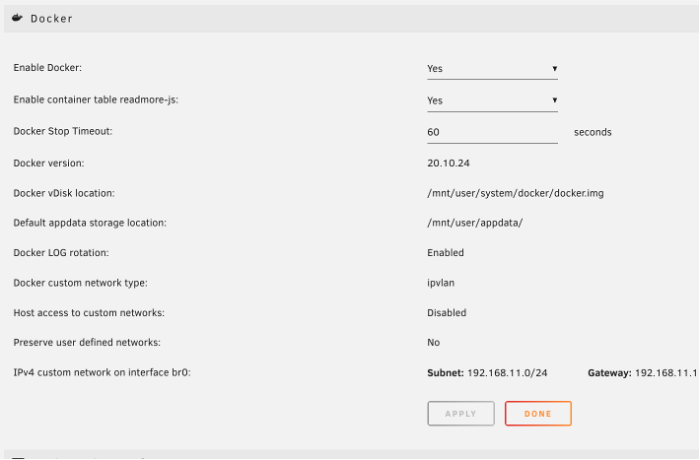Click the Host access Disabled value
The width and height of the screenshot is (700, 460).
(x=446, y=313)
